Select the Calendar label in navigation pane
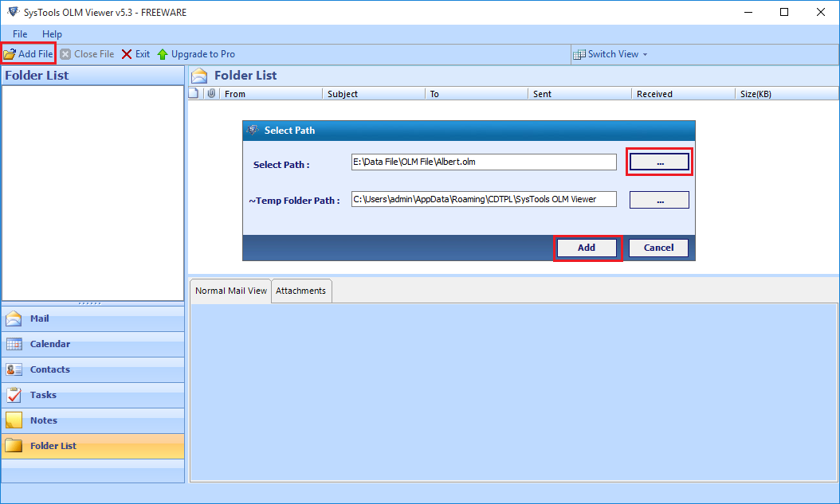The image size is (840, 504). pos(50,344)
